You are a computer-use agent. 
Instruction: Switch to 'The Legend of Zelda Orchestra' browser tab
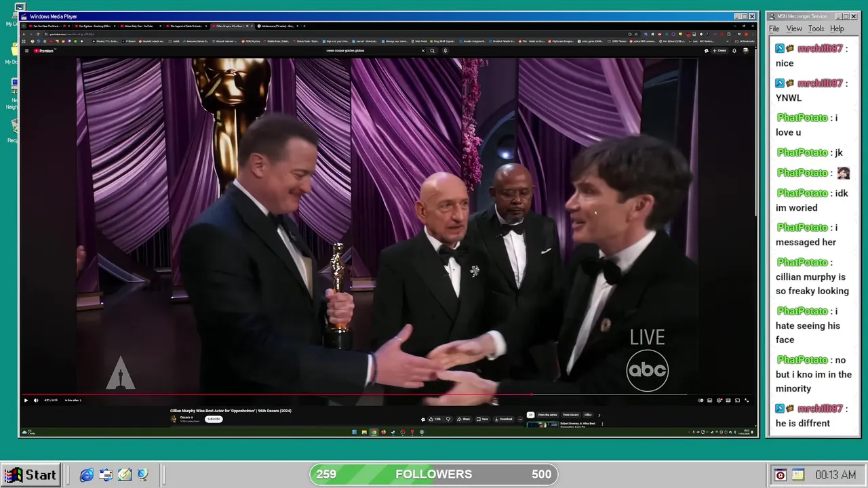[186, 26]
